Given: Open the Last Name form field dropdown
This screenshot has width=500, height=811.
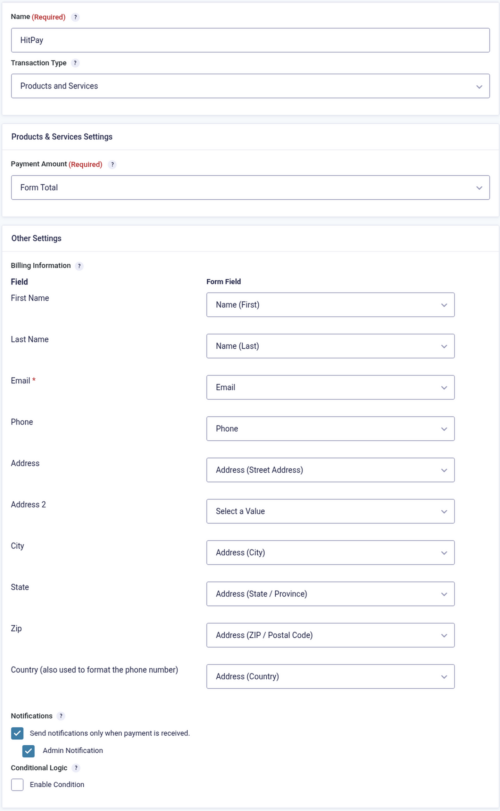Looking at the screenshot, I should click(330, 346).
